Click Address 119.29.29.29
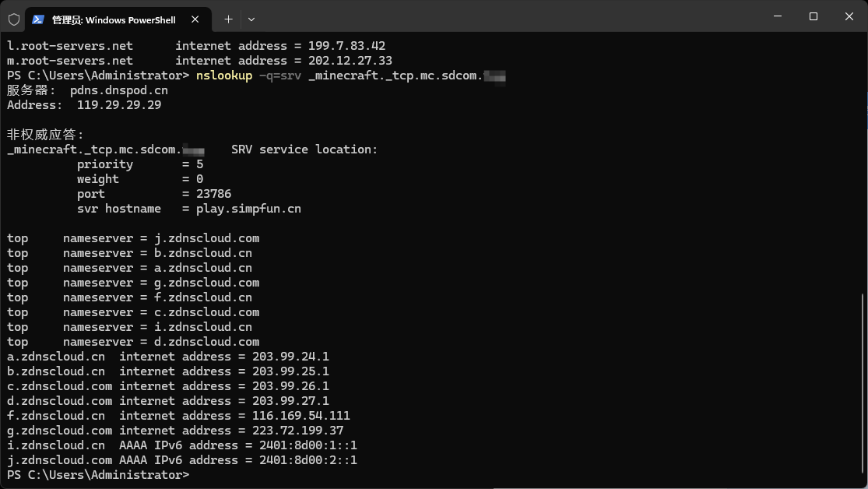 pyautogui.click(x=84, y=105)
